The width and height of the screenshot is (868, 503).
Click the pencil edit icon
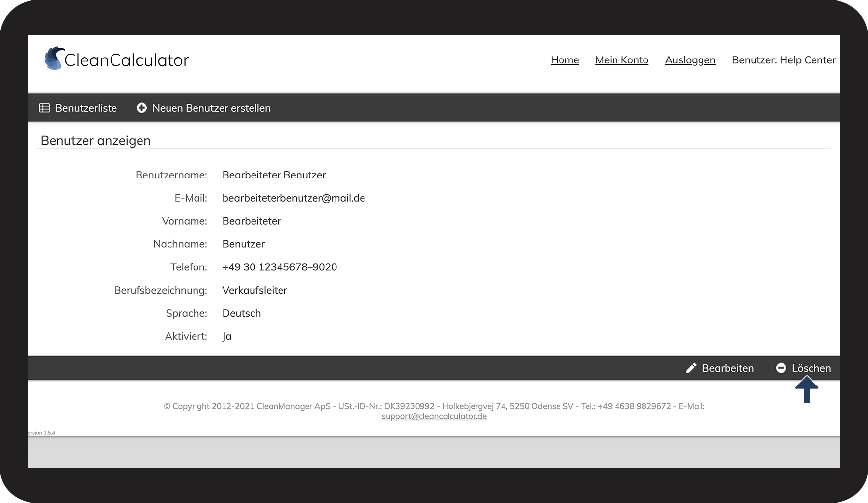pos(691,368)
